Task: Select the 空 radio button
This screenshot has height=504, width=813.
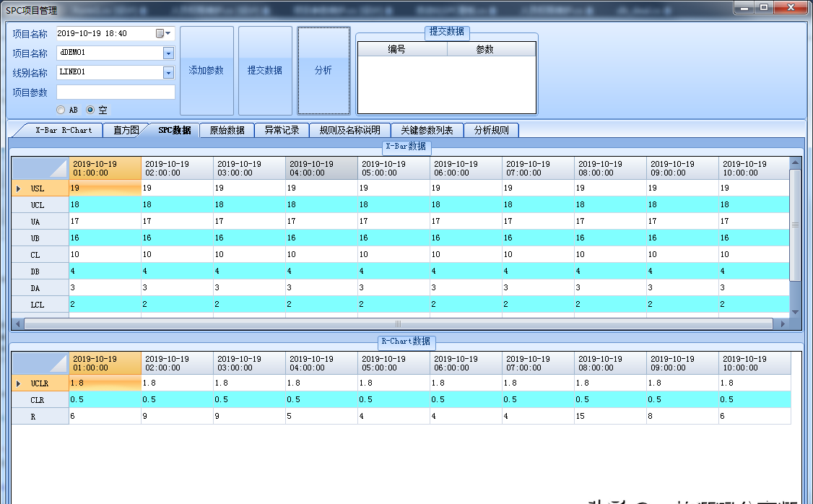Action: click(x=90, y=110)
